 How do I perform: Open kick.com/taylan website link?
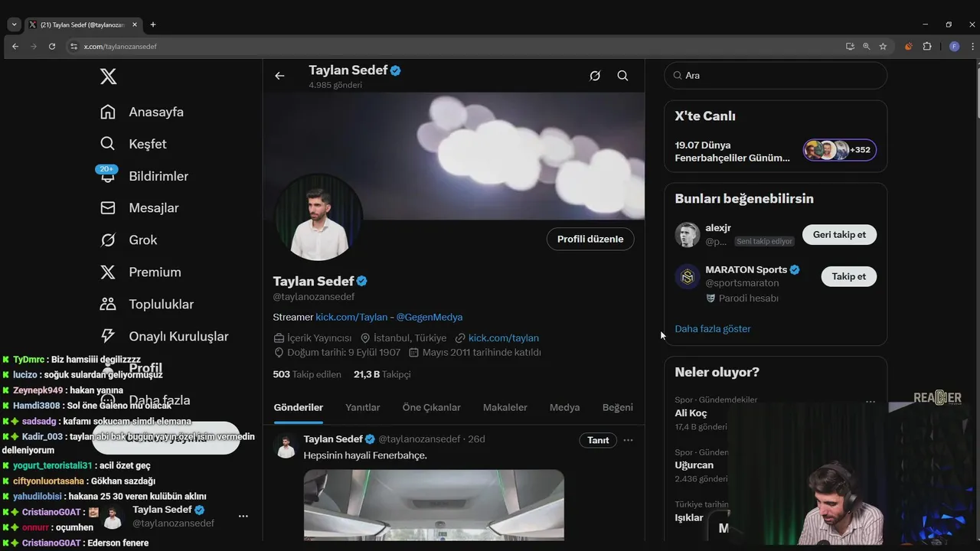[x=504, y=337]
